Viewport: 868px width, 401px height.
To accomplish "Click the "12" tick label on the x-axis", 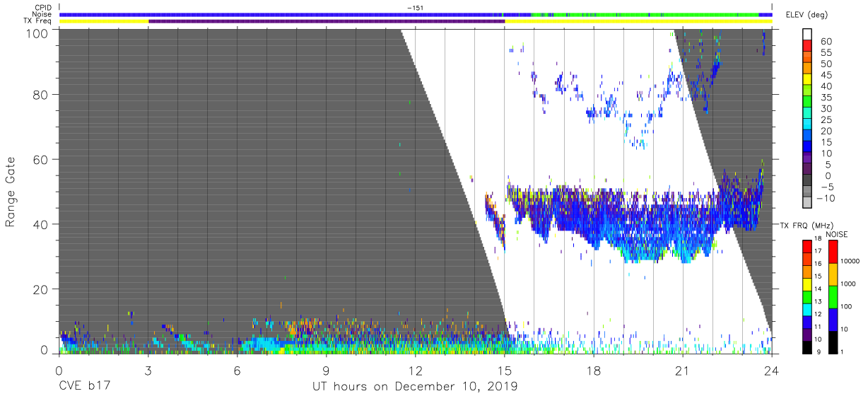I will (x=416, y=371).
